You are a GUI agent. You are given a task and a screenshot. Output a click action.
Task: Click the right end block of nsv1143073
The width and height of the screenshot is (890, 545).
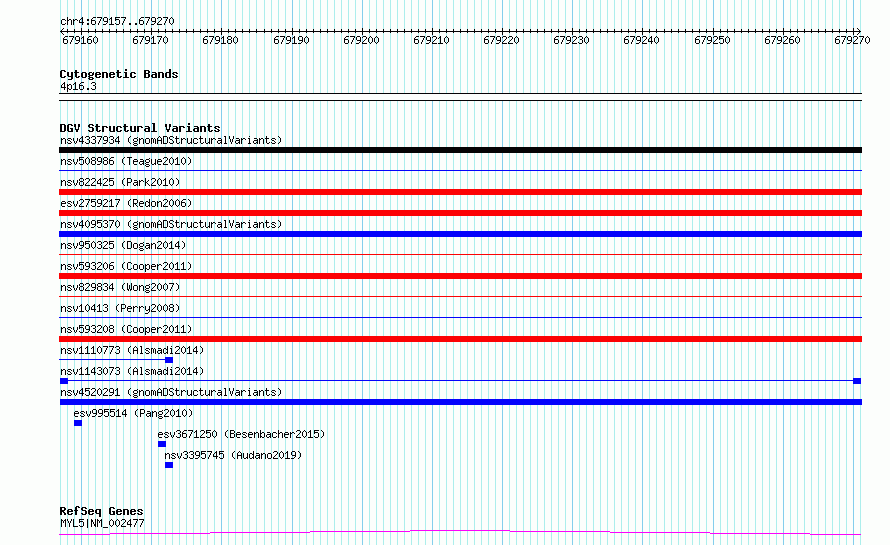857,381
